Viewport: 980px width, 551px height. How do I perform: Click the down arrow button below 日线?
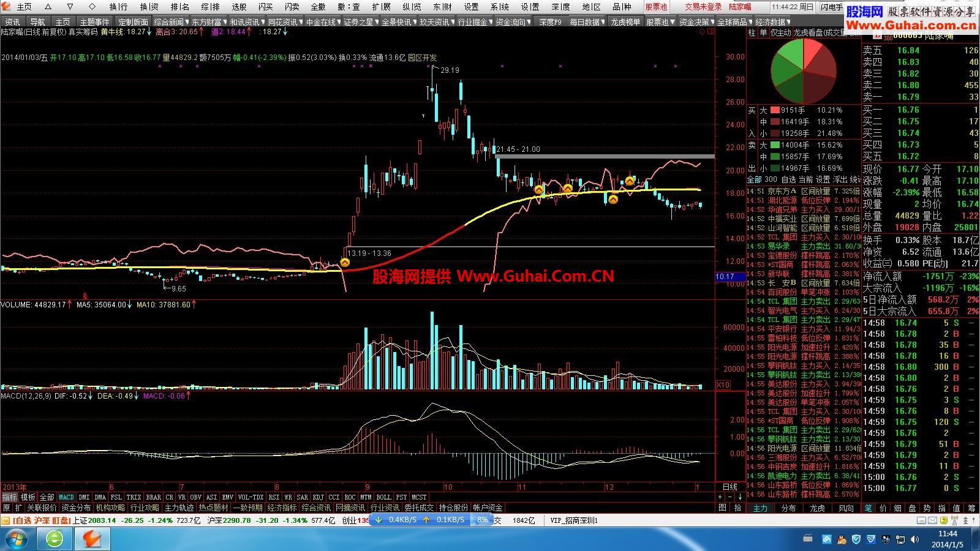739,497
